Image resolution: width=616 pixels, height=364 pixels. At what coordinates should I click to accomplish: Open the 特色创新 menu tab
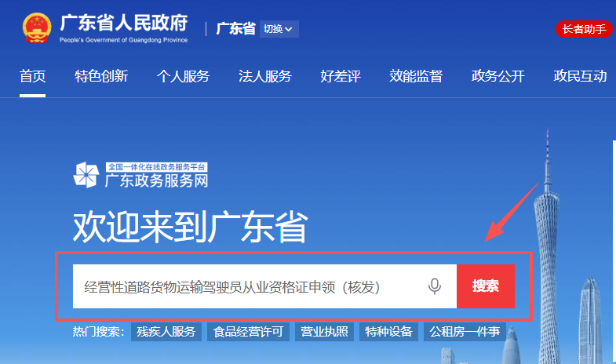(x=101, y=76)
